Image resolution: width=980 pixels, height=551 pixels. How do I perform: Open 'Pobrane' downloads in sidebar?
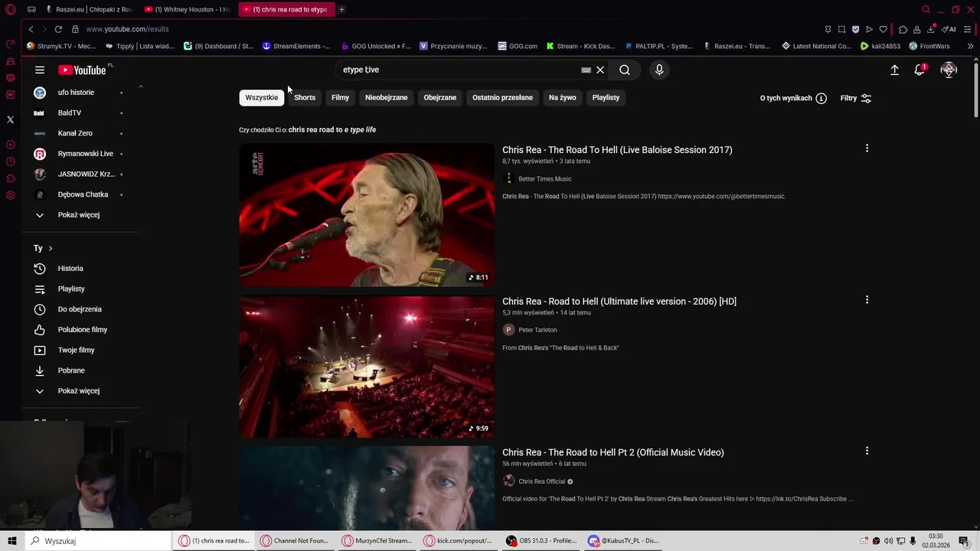[71, 370]
